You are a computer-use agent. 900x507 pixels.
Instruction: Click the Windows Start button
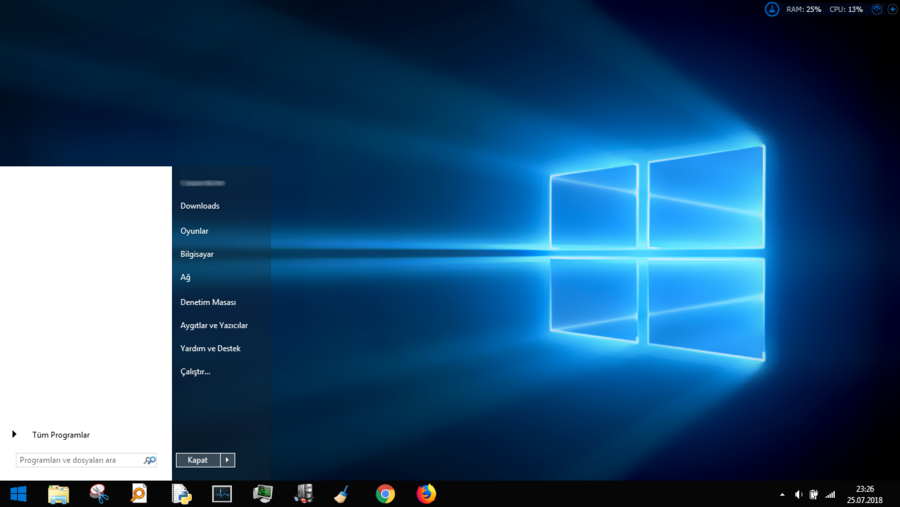pyautogui.click(x=18, y=494)
